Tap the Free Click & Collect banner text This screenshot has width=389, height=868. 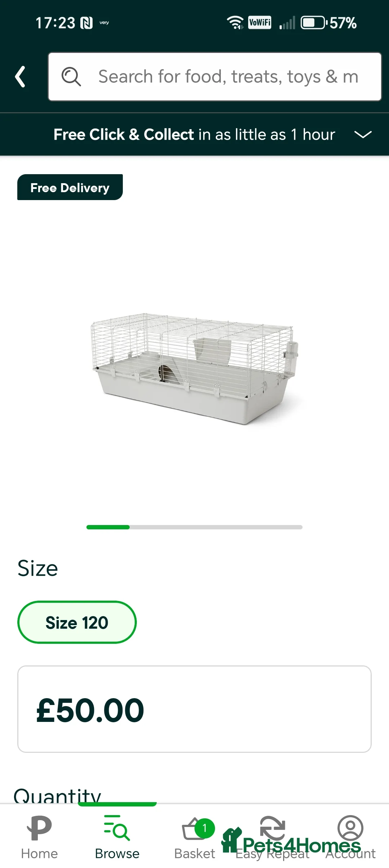click(x=194, y=135)
